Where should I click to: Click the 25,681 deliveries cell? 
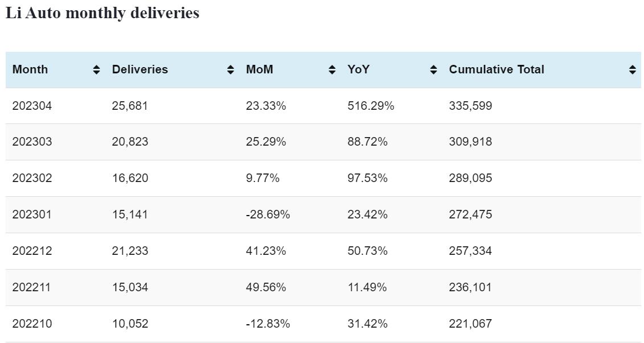130,106
